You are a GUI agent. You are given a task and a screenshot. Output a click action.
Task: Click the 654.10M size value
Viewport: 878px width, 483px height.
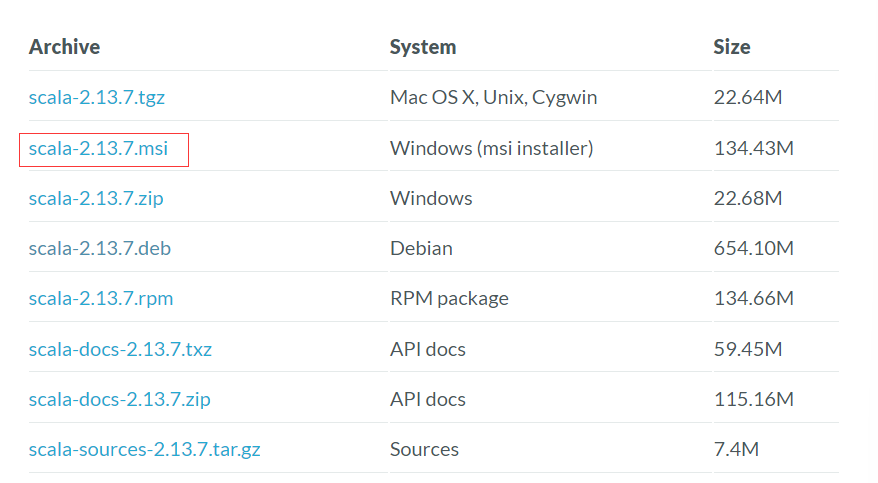click(x=753, y=249)
